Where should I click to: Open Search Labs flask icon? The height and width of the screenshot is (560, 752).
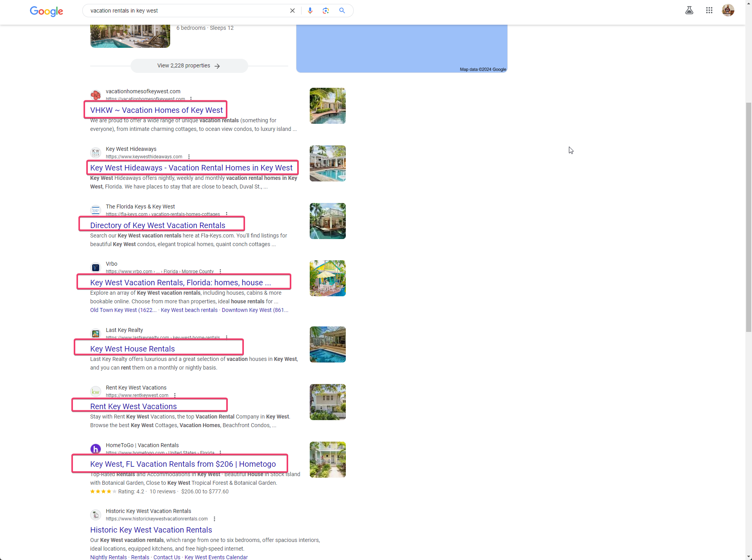(x=689, y=11)
